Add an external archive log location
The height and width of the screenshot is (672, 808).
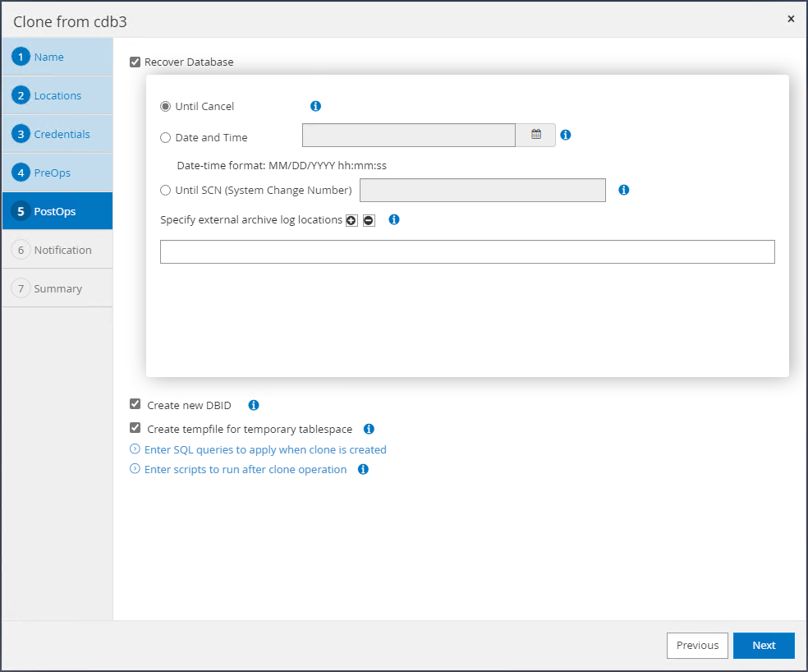click(351, 220)
